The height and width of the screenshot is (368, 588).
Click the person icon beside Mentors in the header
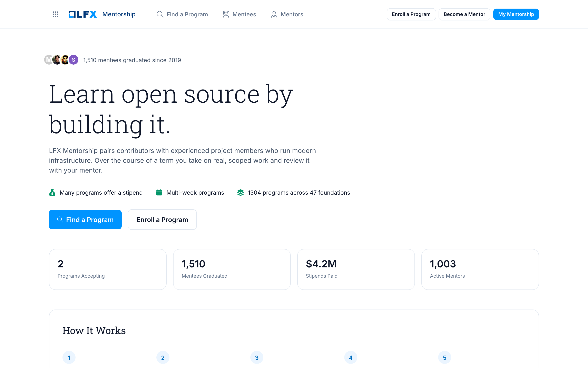(274, 14)
